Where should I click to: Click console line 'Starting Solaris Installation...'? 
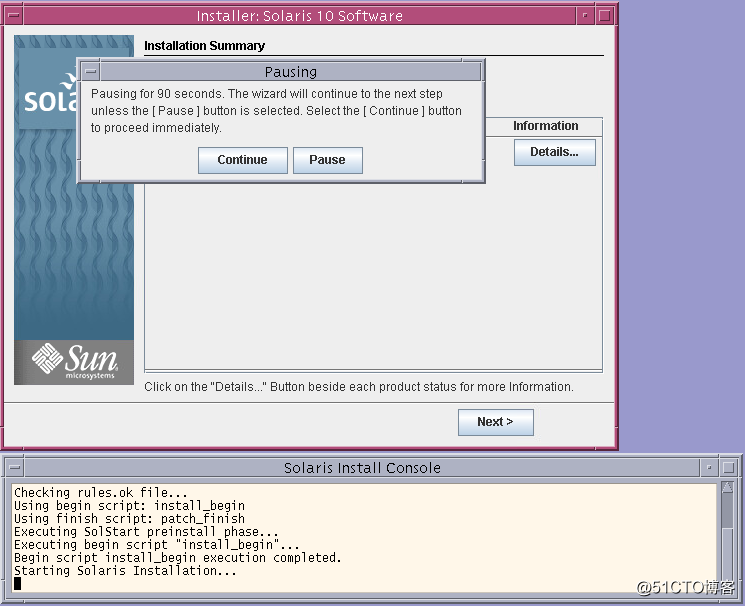click(125, 570)
